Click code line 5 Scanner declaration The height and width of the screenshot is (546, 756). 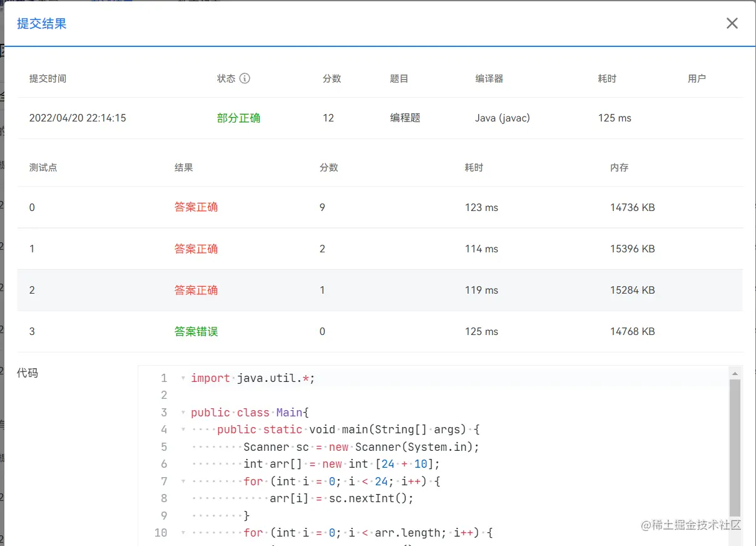[361, 447]
